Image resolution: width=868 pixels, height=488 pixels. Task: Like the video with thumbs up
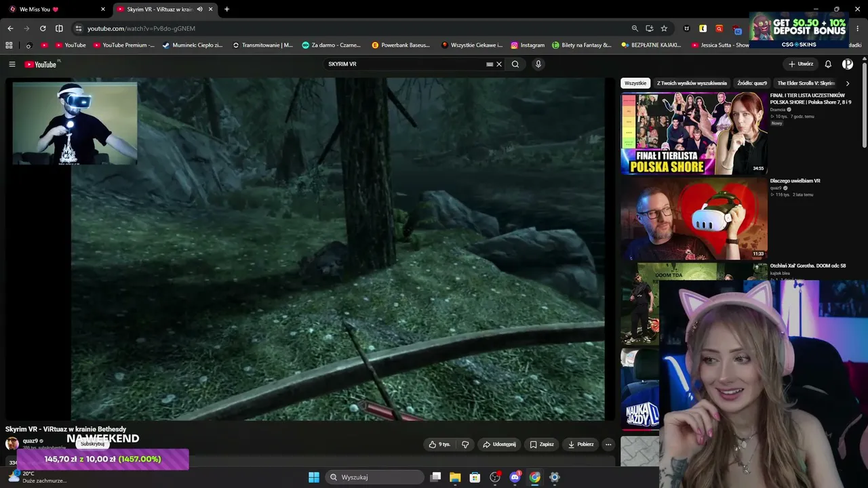[x=439, y=445]
